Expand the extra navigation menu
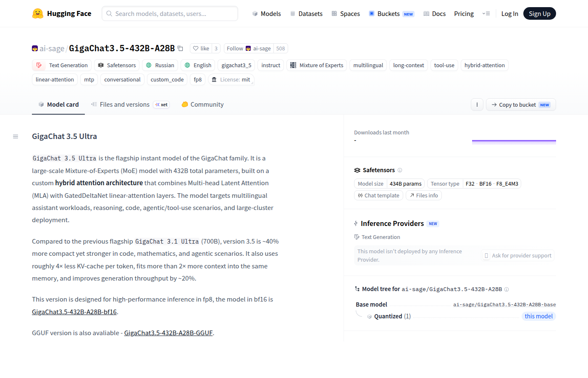The image size is (588, 378). pos(486,13)
